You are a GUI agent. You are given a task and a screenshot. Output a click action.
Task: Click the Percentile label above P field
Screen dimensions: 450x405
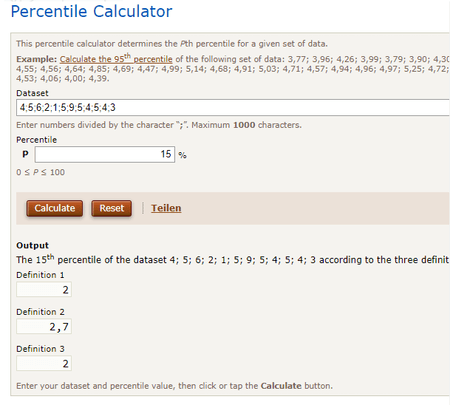(37, 140)
